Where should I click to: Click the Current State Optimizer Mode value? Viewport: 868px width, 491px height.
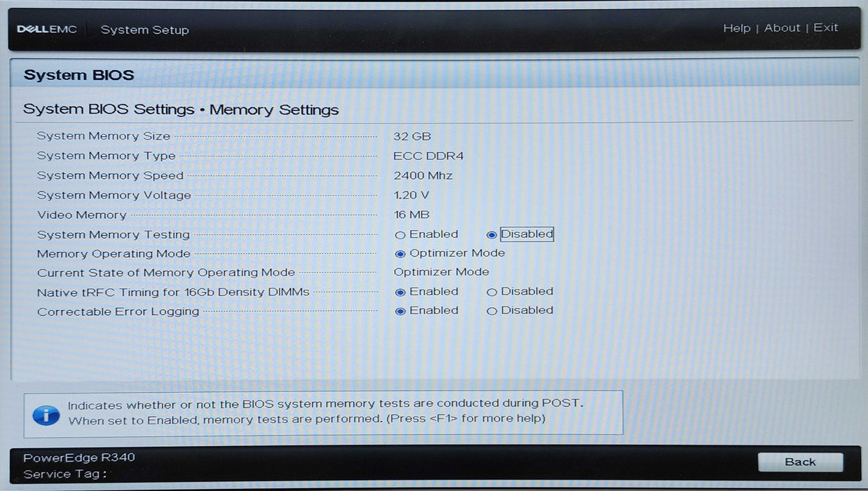pyautogui.click(x=442, y=272)
